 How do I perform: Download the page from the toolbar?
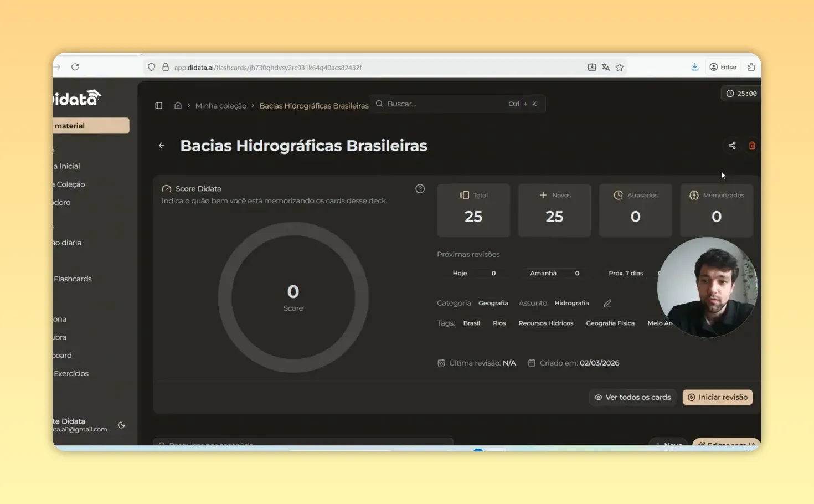click(695, 66)
